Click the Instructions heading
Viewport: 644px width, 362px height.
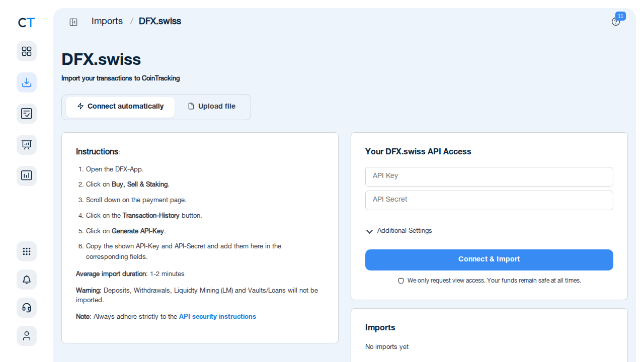click(98, 152)
